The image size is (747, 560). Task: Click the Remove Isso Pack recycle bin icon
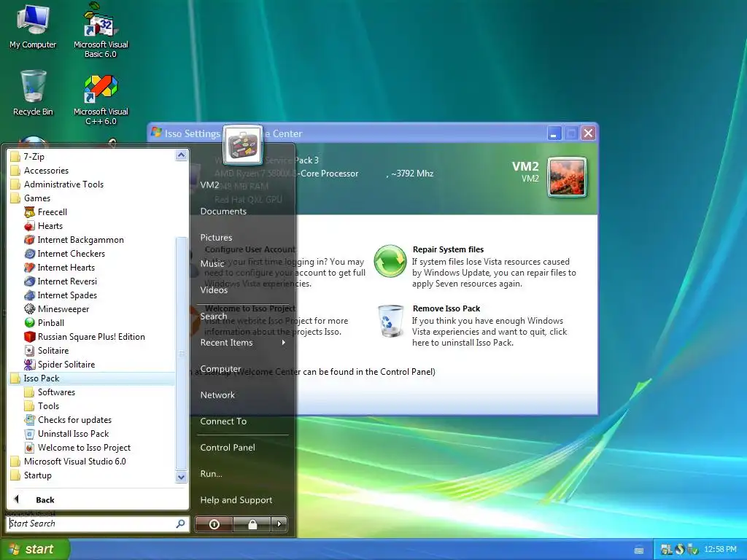391,321
